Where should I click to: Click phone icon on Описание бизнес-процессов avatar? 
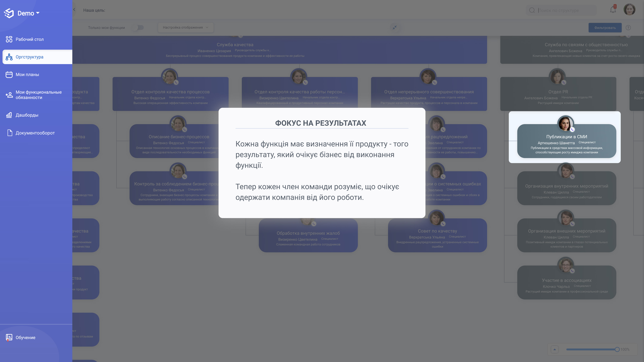184,129
